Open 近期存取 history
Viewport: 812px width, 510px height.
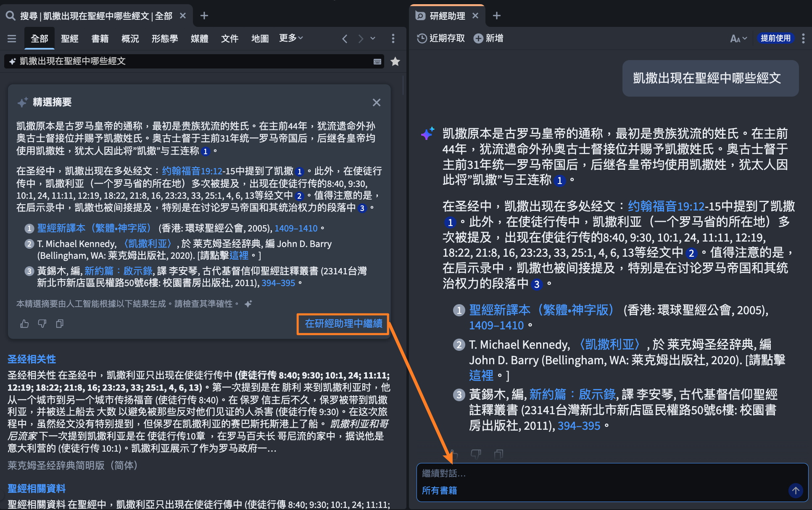click(441, 38)
